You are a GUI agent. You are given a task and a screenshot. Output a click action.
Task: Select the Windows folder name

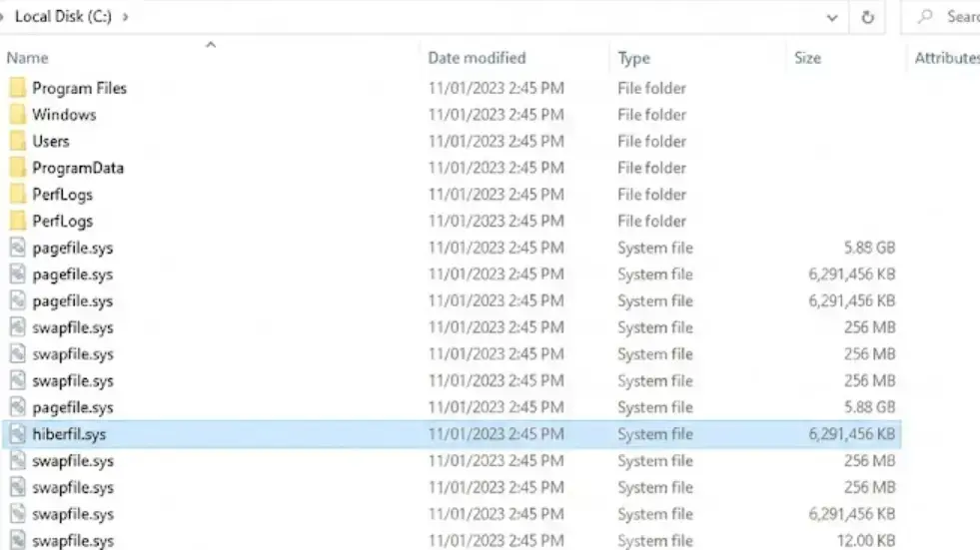click(64, 115)
